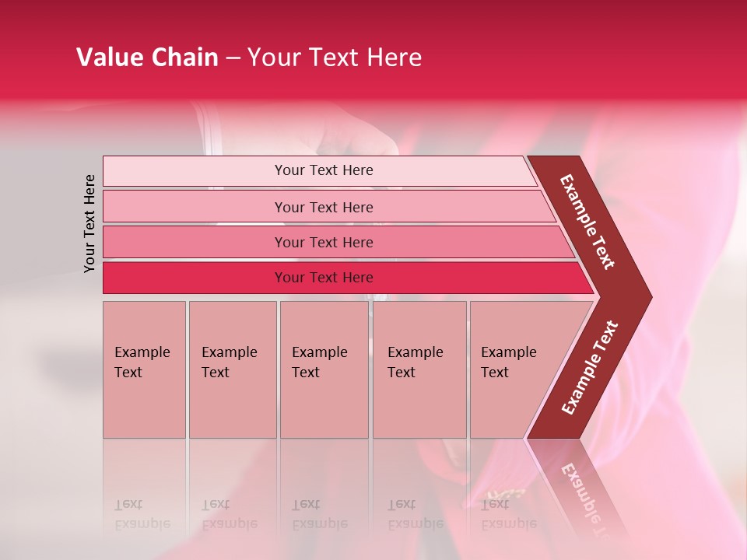Click the fourth Example Text box
Viewport: 747px width, 560px height.
pyautogui.click(x=419, y=369)
